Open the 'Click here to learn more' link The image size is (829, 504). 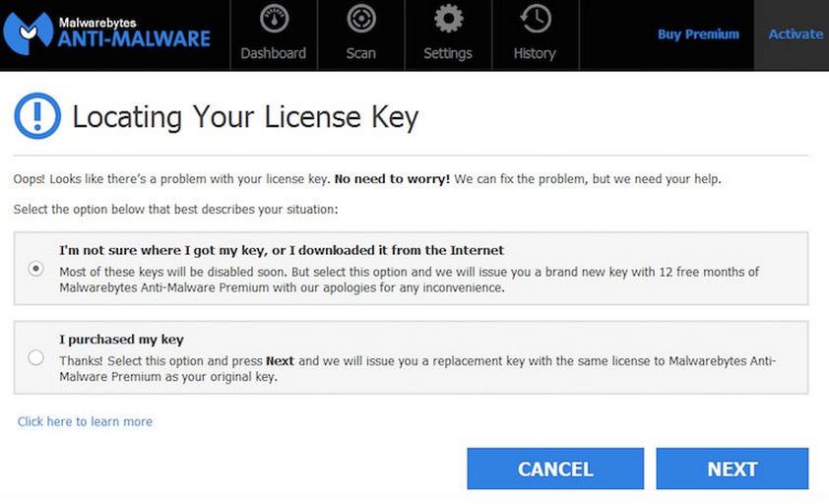pyautogui.click(x=85, y=421)
